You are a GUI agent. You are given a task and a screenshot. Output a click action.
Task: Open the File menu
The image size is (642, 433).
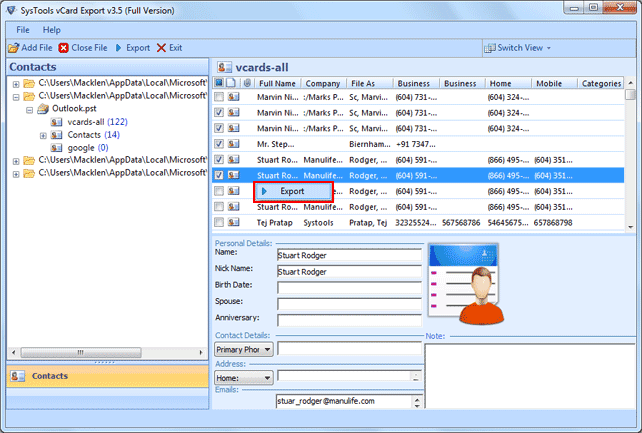(x=23, y=30)
